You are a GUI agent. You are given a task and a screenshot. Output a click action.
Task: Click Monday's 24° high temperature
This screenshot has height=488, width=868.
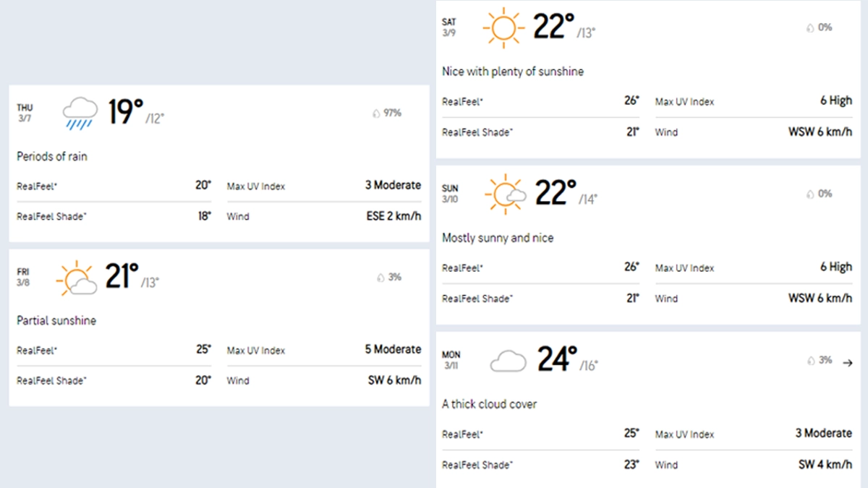pyautogui.click(x=556, y=359)
